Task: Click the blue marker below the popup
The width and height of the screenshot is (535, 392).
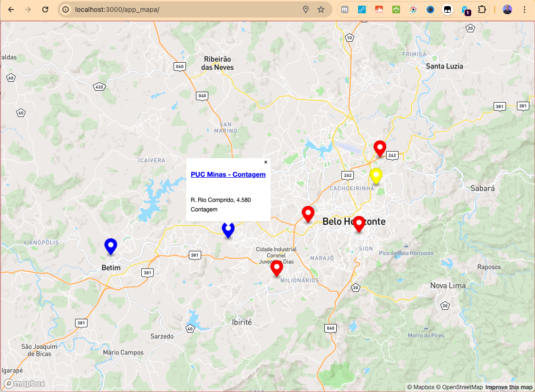Action: click(228, 230)
